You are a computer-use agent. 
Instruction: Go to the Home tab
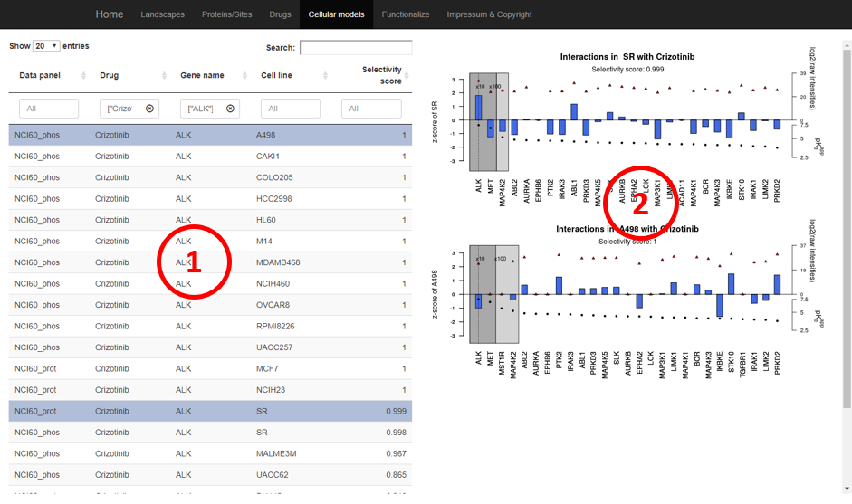click(109, 14)
